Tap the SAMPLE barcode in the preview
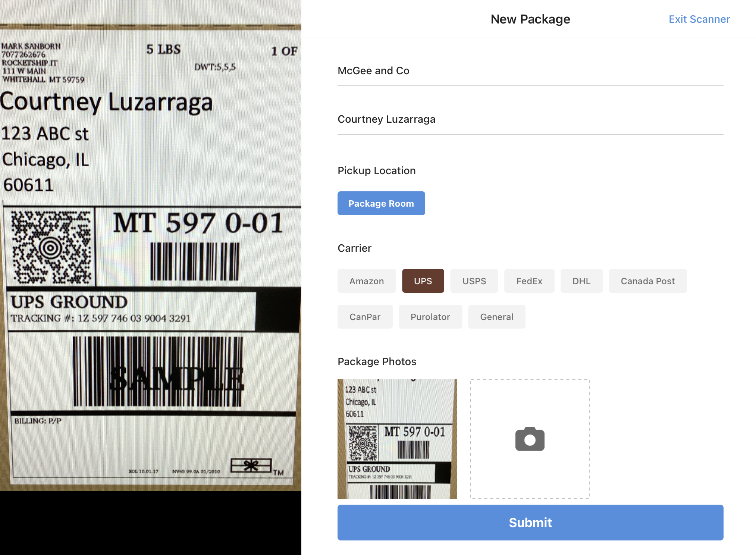The width and height of the screenshot is (756, 555). (x=158, y=372)
